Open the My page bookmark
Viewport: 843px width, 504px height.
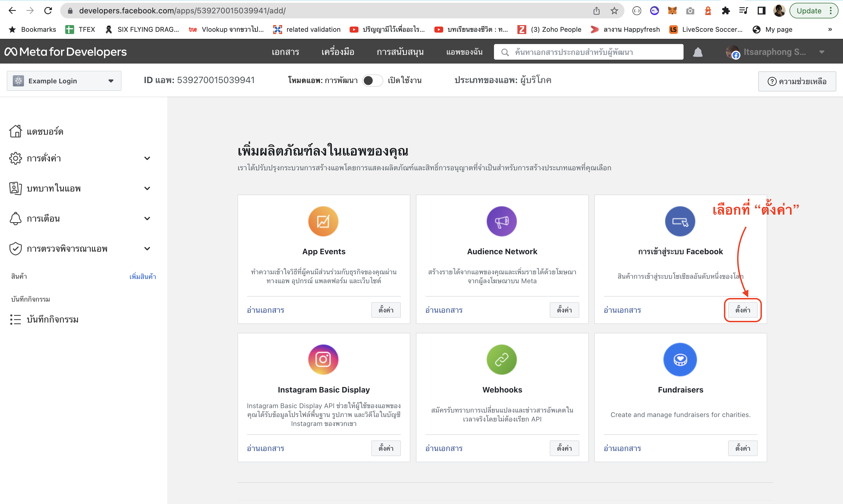pos(772,30)
